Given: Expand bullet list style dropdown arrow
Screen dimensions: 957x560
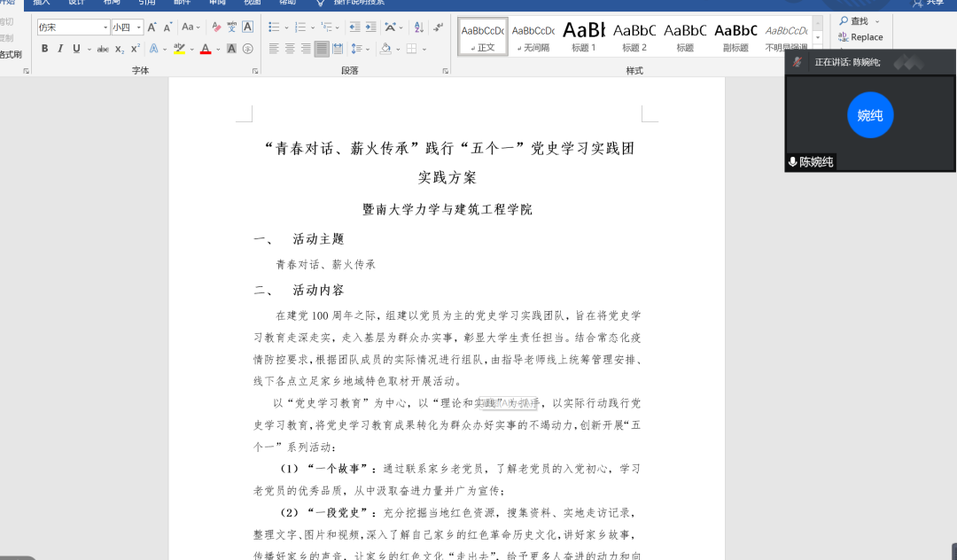Looking at the screenshot, I should click(x=286, y=27).
